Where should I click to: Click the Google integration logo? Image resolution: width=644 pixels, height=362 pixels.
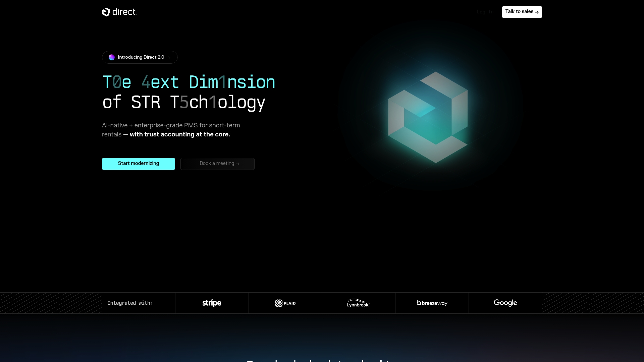click(x=505, y=303)
